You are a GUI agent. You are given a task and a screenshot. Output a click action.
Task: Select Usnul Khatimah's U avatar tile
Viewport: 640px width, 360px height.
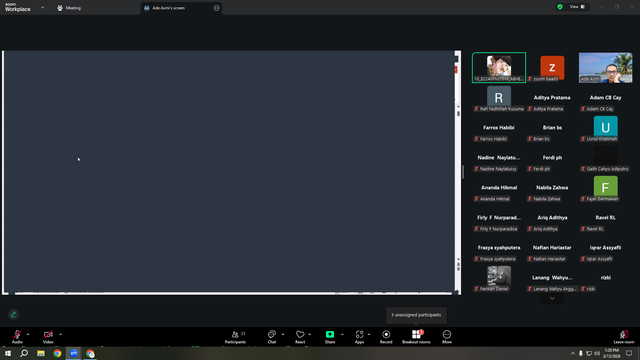click(606, 128)
